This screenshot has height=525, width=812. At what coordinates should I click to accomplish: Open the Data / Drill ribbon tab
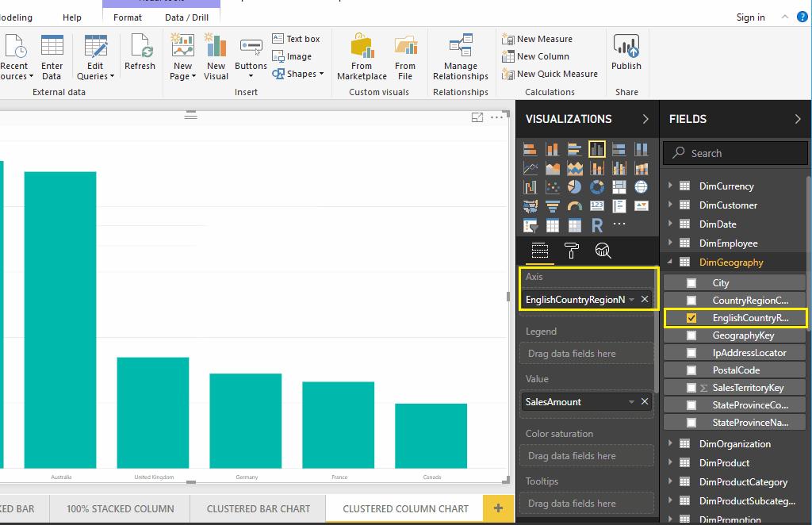tap(186, 17)
